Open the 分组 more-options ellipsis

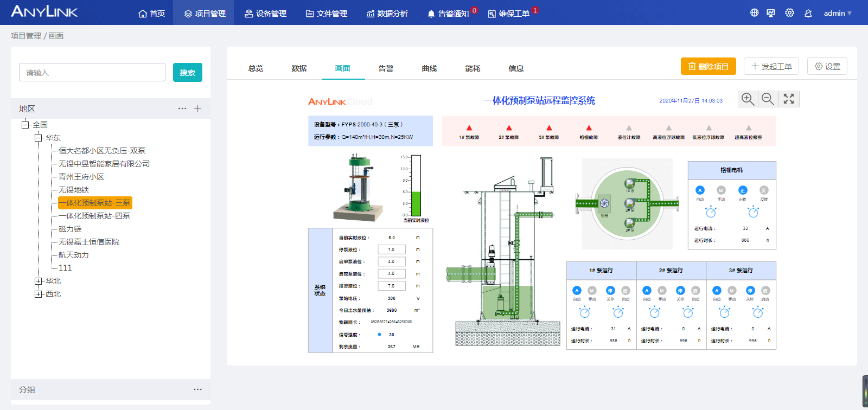click(197, 389)
